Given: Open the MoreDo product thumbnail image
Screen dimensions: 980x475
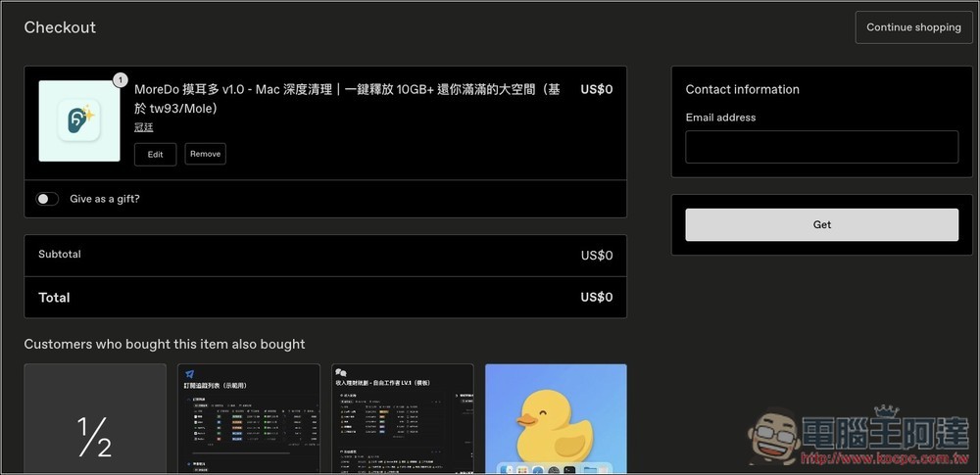Looking at the screenshot, I should (x=79, y=120).
